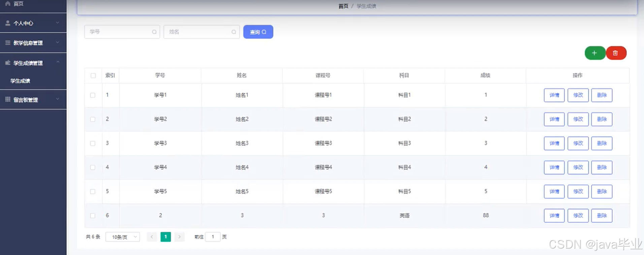Click 删除 for the 英语 row
The width and height of the screenshot is (644, 255).
[x=602, y=216]
